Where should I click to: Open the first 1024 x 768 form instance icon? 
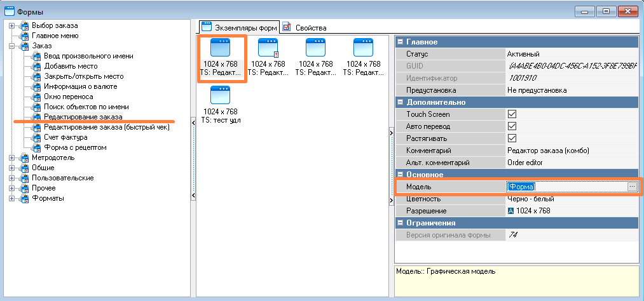[221, 49]
